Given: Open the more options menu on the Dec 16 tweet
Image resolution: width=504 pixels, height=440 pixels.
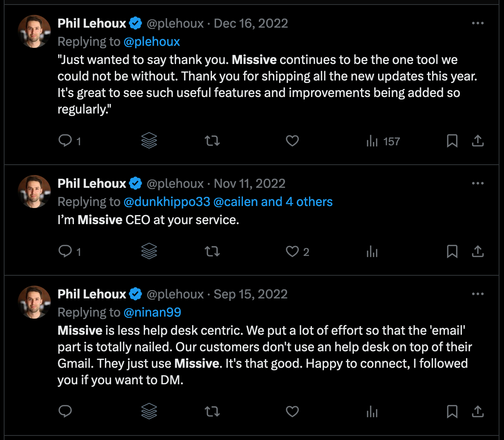Looking at the screenshot, I should coord(478,23).
